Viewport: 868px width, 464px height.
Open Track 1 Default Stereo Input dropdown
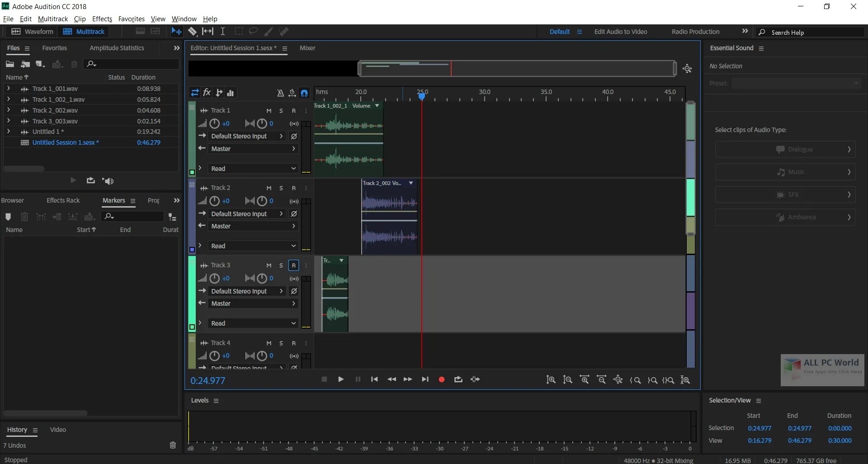click(x=247, y=136)
